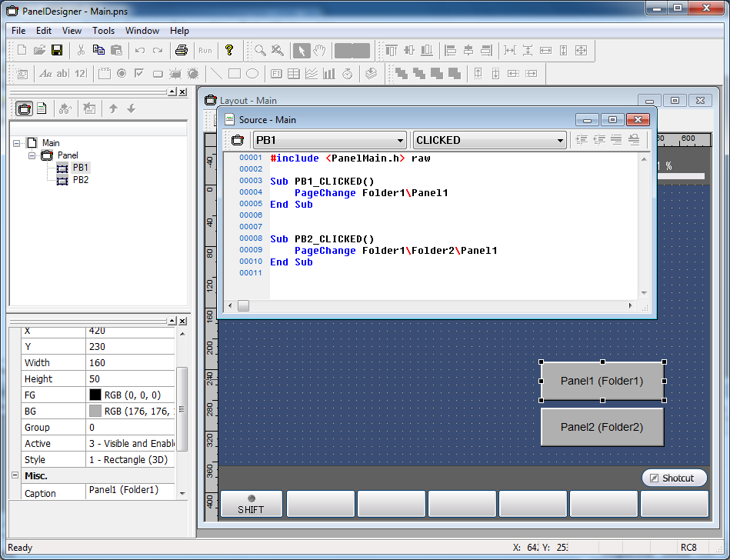
Task: Select the checkbox control tool
Action: [139, 74]
